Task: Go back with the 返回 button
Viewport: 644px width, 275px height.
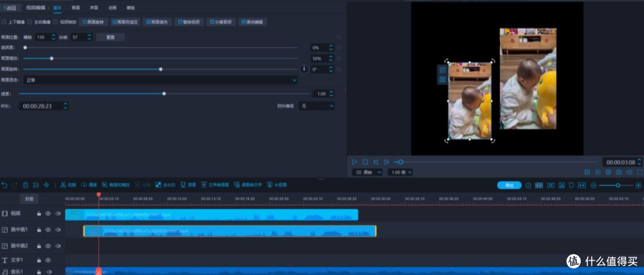Action: point(10,8)
